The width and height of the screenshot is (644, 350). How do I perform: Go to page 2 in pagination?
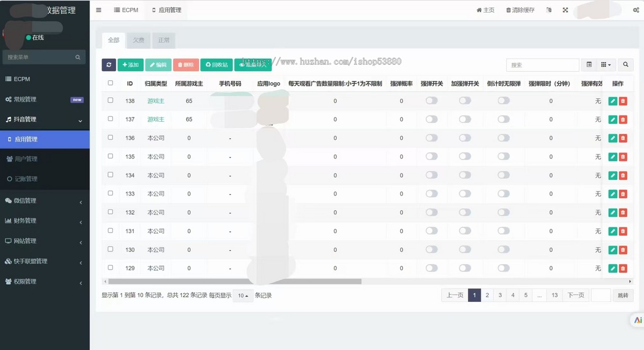[x=487, y=295]
